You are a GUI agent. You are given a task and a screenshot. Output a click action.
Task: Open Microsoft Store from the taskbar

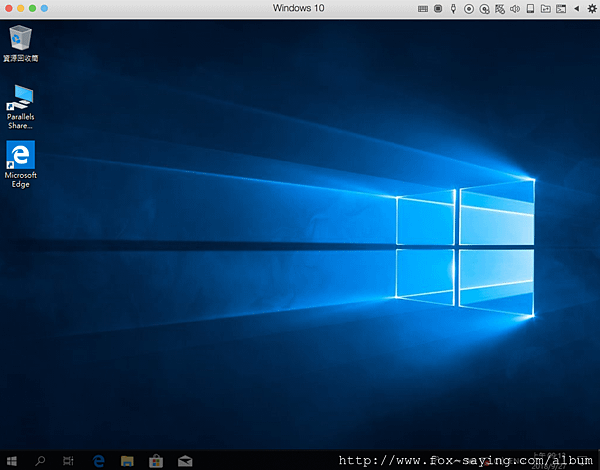pyautogui.click(x=156, y=461)
